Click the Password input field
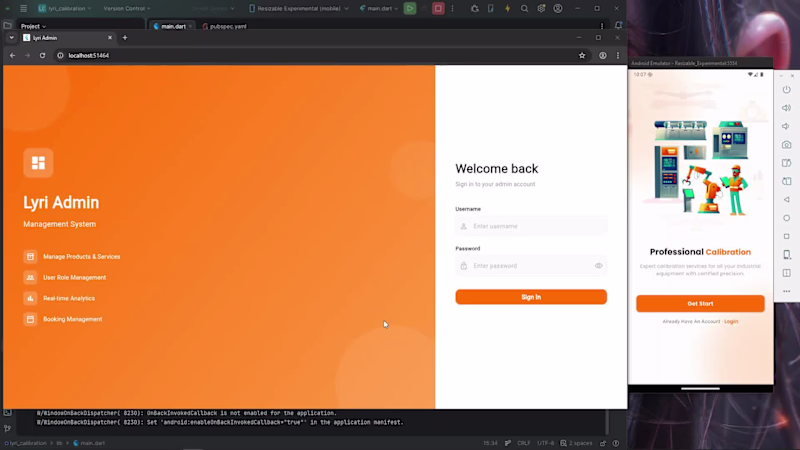 point(531,266)
